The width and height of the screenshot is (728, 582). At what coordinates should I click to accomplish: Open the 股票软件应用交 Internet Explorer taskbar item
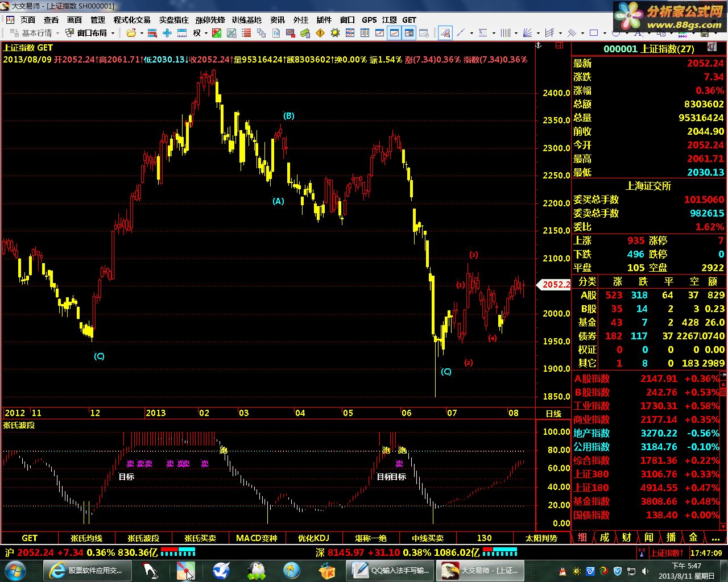(x=88, y=570)
